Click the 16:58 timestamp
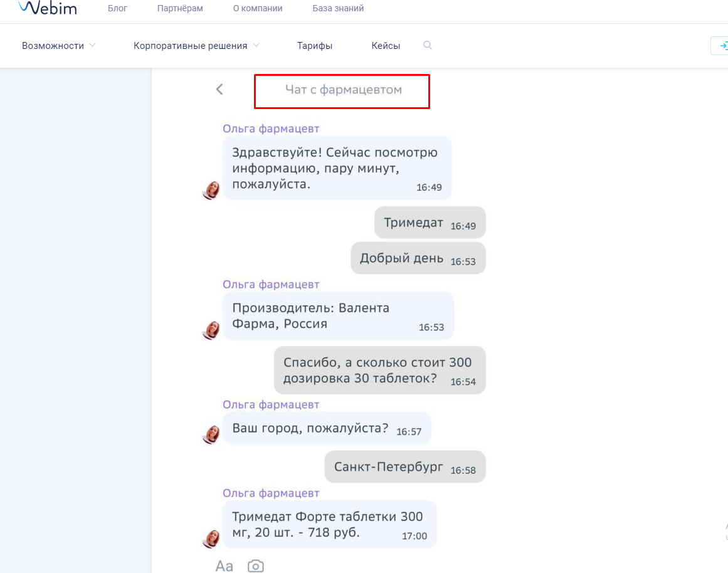 point(463,470)
